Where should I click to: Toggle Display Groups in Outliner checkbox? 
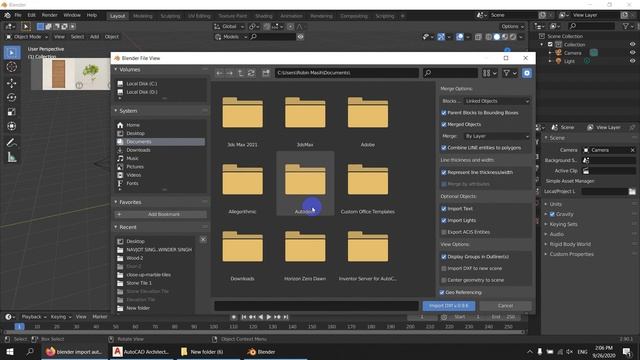click(x=444, y=257)
